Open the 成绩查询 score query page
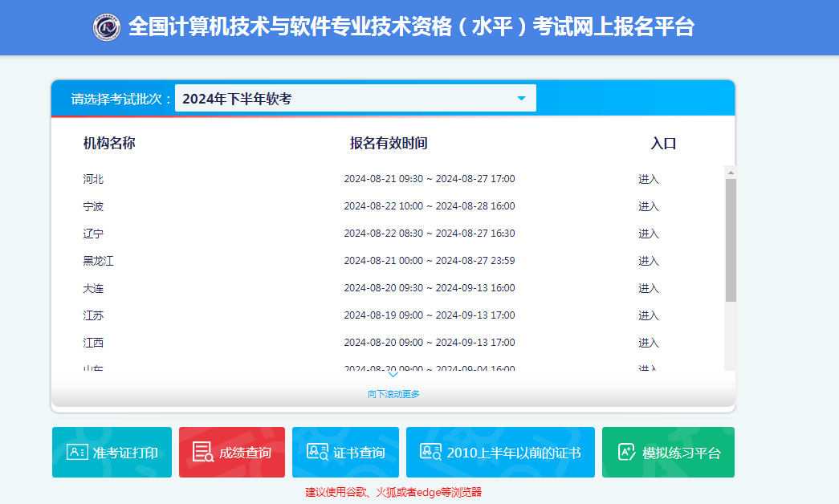 point(232,452)
